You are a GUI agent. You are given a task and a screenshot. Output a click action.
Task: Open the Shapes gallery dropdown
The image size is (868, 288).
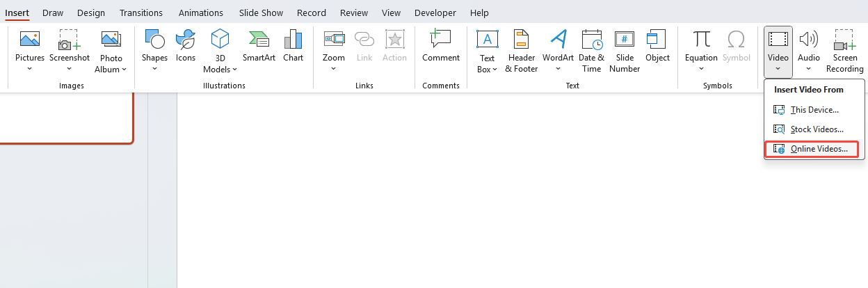pos(154,69)
